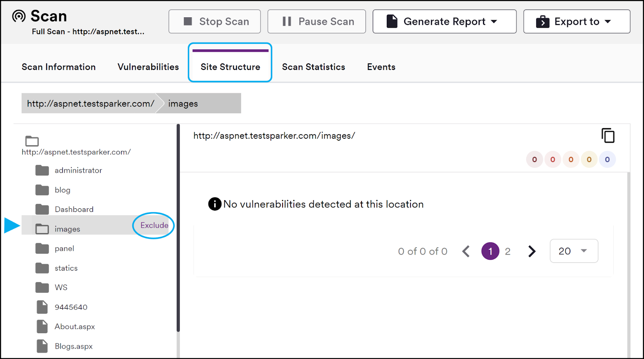Open the Scan Statistics tab
Viewport: 644px width, 359px height.
(x=314, y=67)
